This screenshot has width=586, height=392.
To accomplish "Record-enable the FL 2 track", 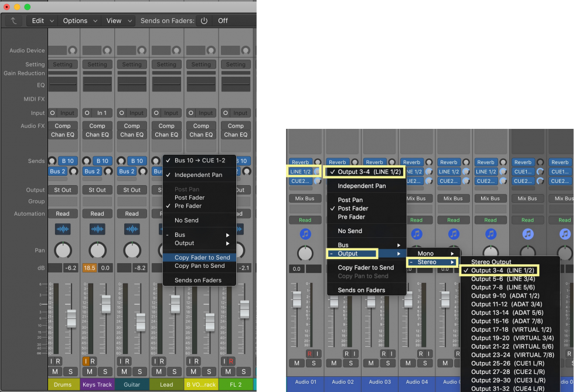I will [232, 362].
